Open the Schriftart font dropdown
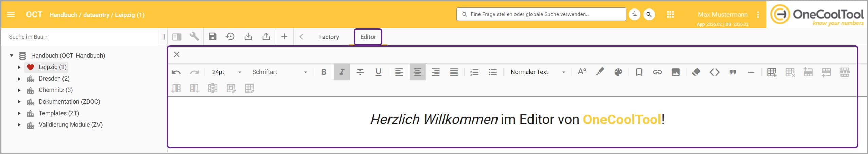The width and height of the screenshot is (868, 154). tap(279, 72)
